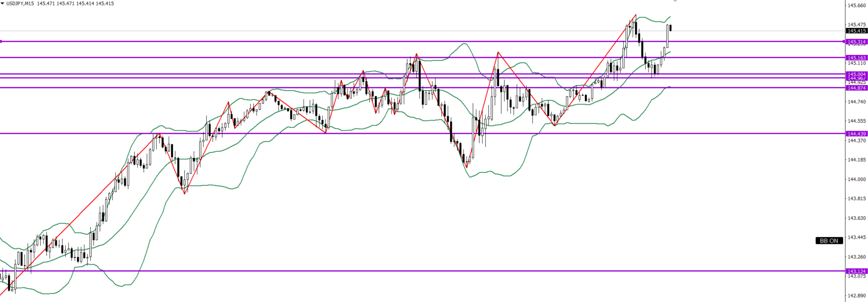Click the 145.660 price scale value
The width and height of the screenshot is (868, 302).
(856, 5)
